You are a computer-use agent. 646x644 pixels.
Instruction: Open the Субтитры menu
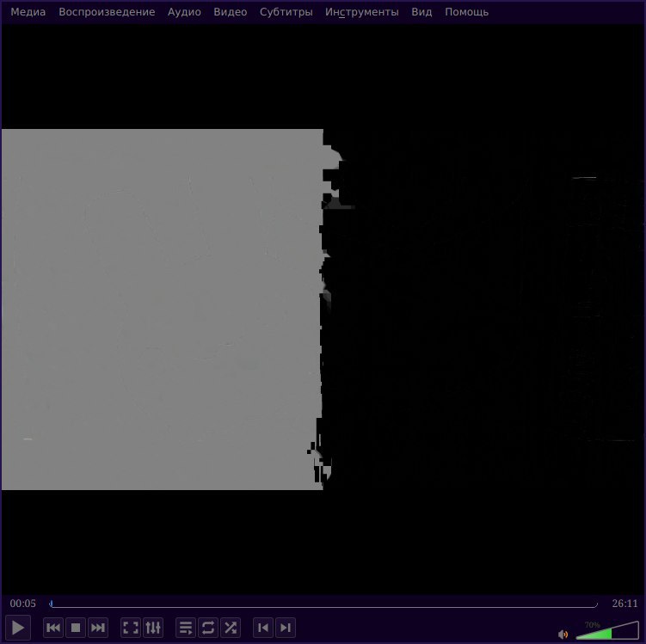pos(286,12)
